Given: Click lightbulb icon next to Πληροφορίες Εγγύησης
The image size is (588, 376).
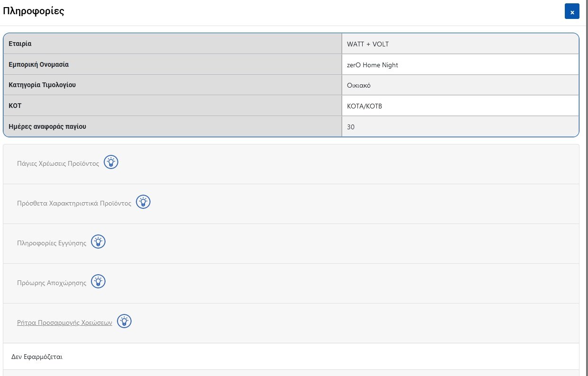Looking at the screenshot, I should (x=98, y=242).
